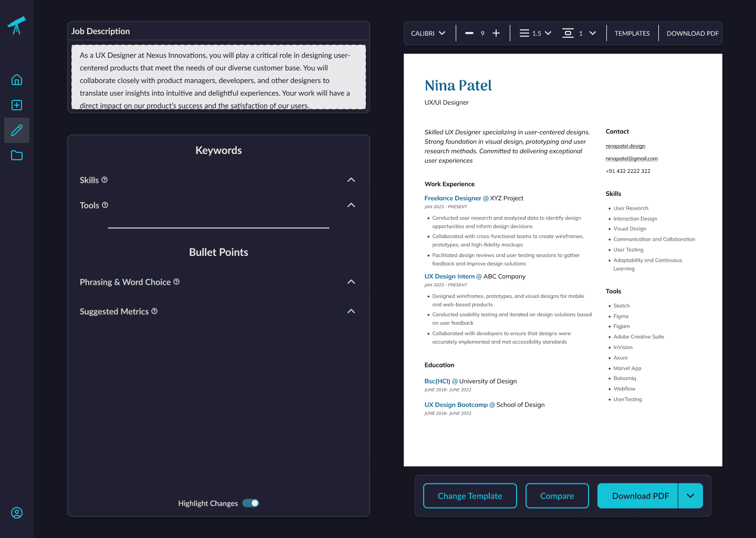Click the section spacing icon
Image resolution: width=756 pixels, height=538 pixels.
click(x=568, y=33)
